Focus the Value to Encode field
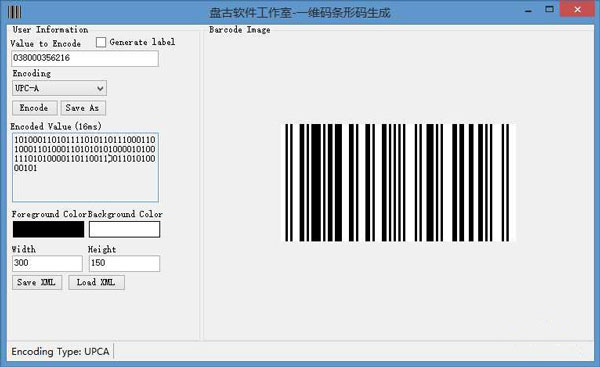Image resolution: width=600 pixels, height=367 pixels. (85, 58)
